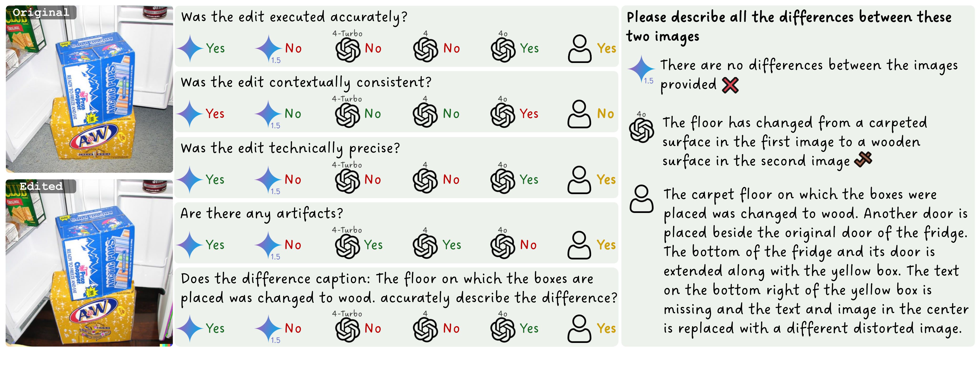Click the Gemini 1.5 icon in difference caption row
Screen dimensions: 980x367
click(x=268, y=329)
